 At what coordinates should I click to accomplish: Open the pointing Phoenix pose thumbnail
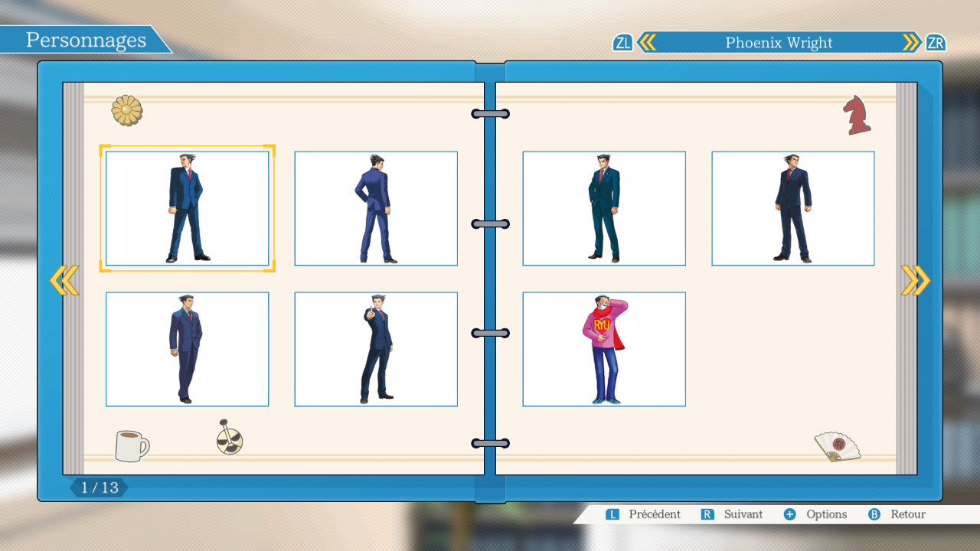point(376,349)
